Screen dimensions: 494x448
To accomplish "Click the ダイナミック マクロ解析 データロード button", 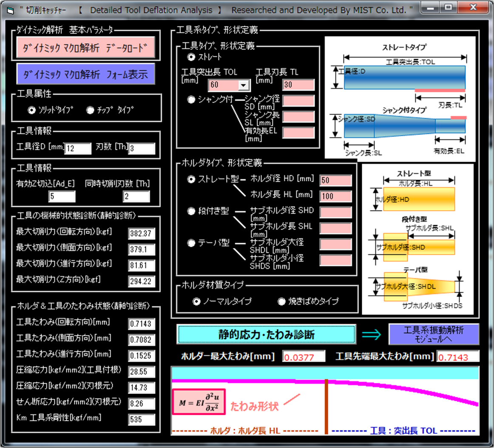I will point(85,47).
